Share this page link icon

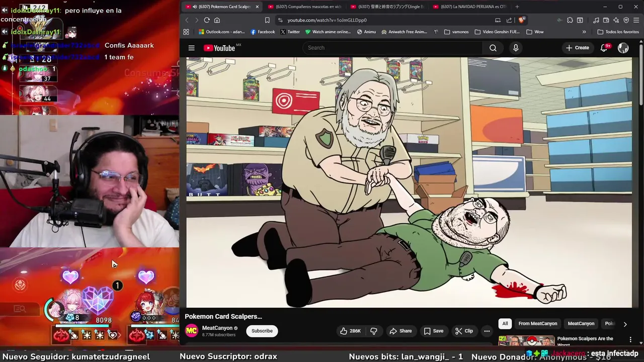pyautogui.click(x=509, y=20)
